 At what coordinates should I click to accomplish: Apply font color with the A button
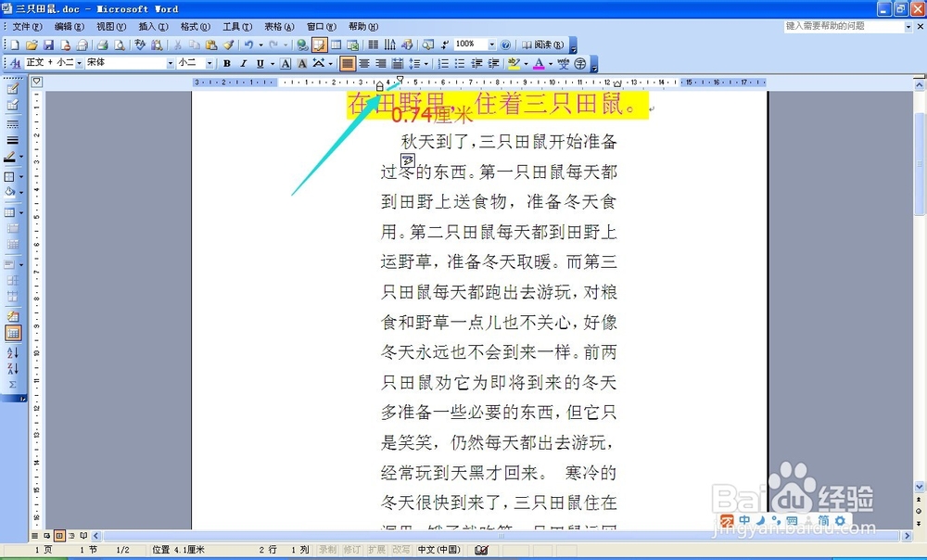click(539, 63)
